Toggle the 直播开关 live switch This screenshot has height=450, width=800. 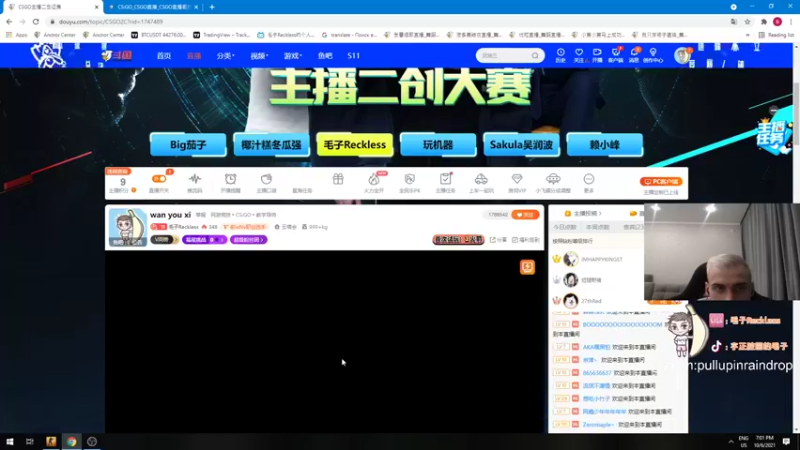pos(159,179)
